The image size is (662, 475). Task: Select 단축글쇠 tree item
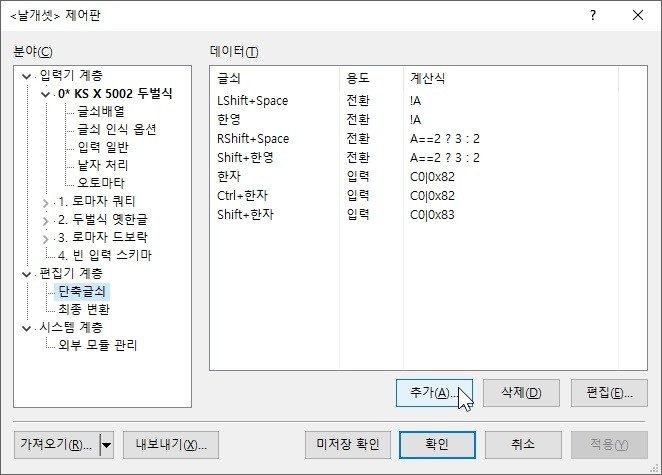82,291
